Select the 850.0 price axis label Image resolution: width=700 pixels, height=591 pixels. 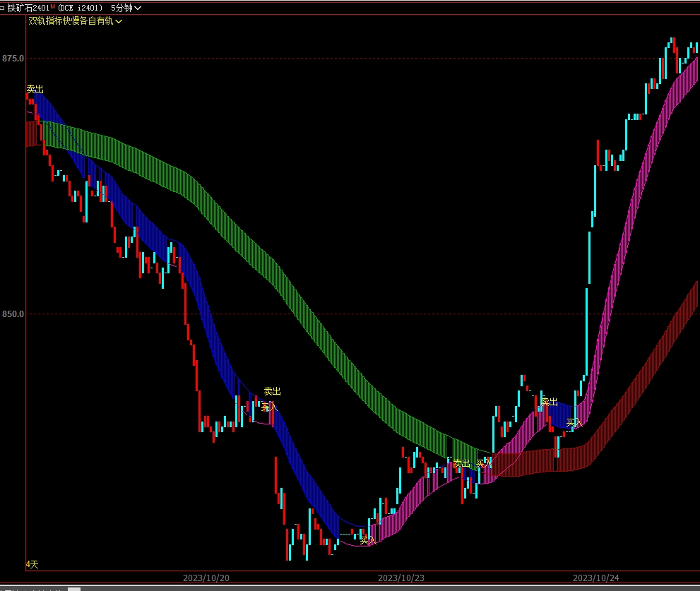click(x=13, y=314)
